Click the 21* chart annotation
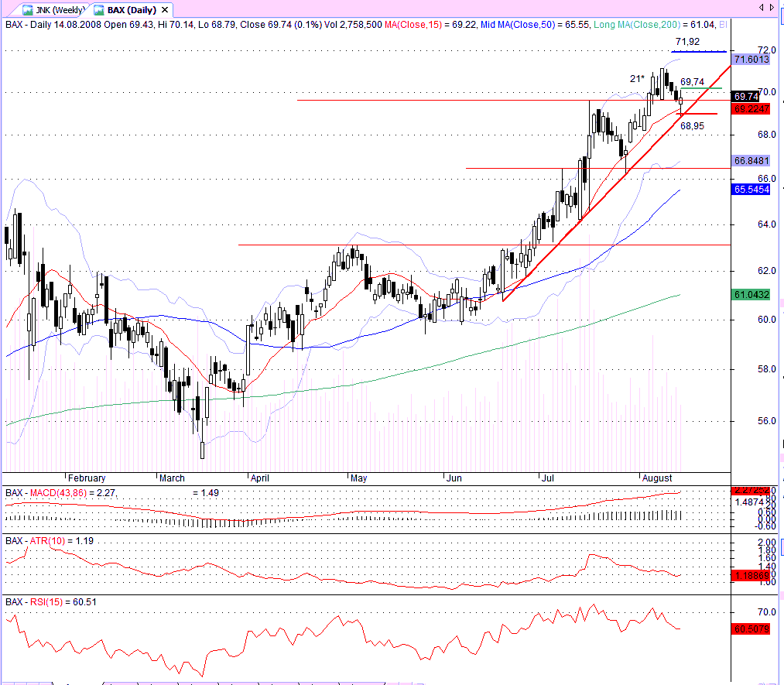Image resolution: width=784 pixels, height=685 pixels. click(637, 78)
